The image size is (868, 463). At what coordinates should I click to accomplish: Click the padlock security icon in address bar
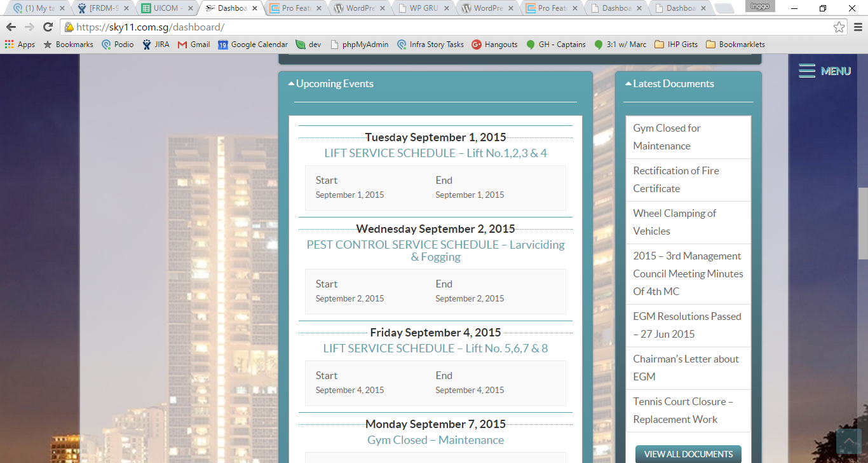pyautogui.click(x=69, y=27)
